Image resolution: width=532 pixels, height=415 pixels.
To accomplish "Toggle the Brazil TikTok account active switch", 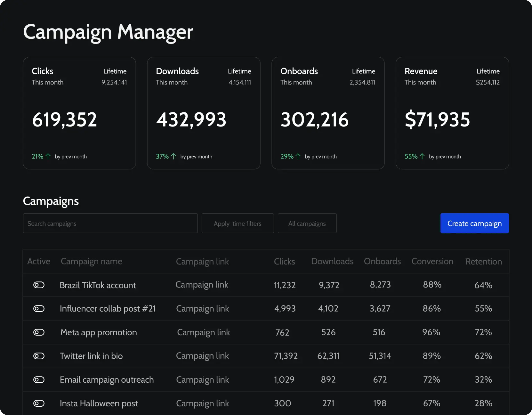I will coord(38,285).
